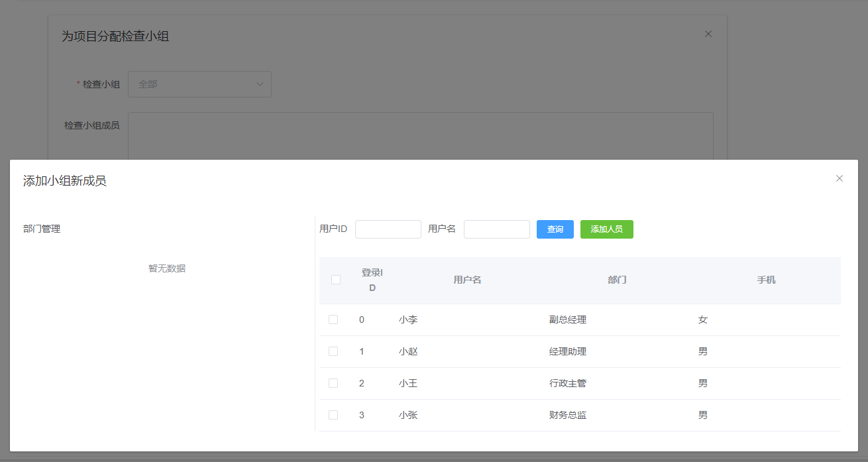This screenshot has height=462, width=868.
Task: Click the blue 查询 search button
Action: click(x=555, y=229)
